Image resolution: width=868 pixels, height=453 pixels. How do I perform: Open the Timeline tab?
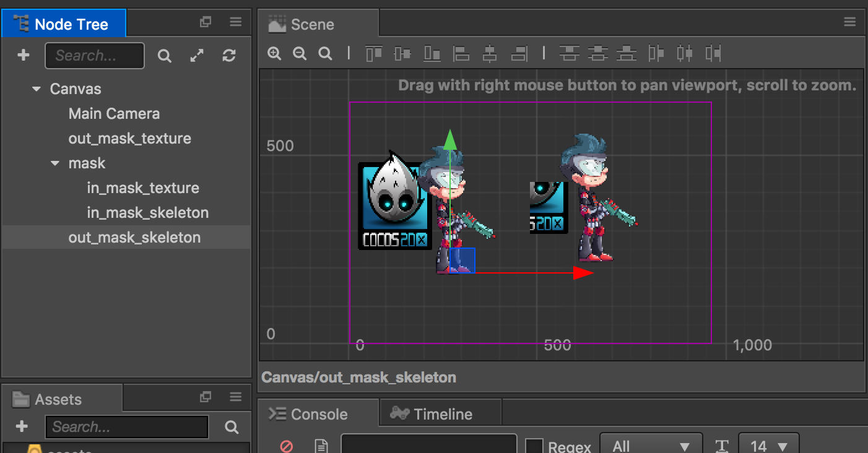point(440,413)
